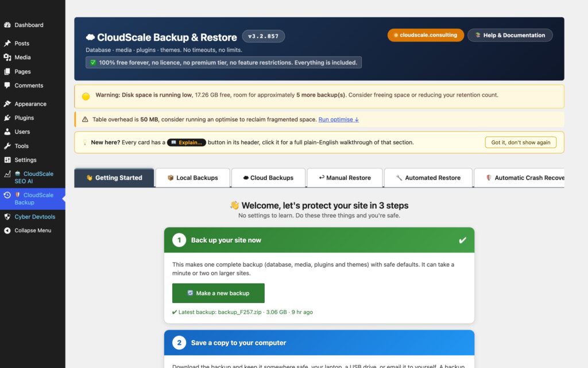Click Collapse Menu label

point(33,231)
